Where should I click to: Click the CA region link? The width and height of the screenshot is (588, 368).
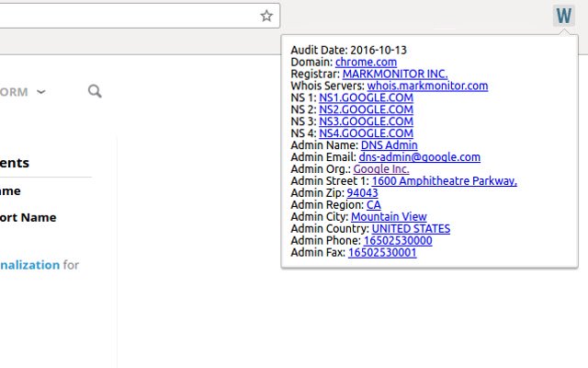tap(374, 204)
